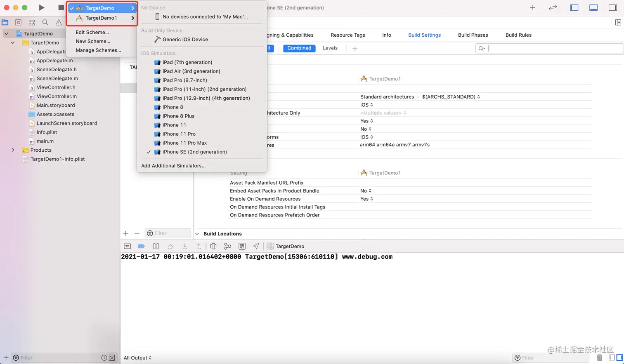Open the Source Control navigator icon
624x364 pixels.
point(18,23)
